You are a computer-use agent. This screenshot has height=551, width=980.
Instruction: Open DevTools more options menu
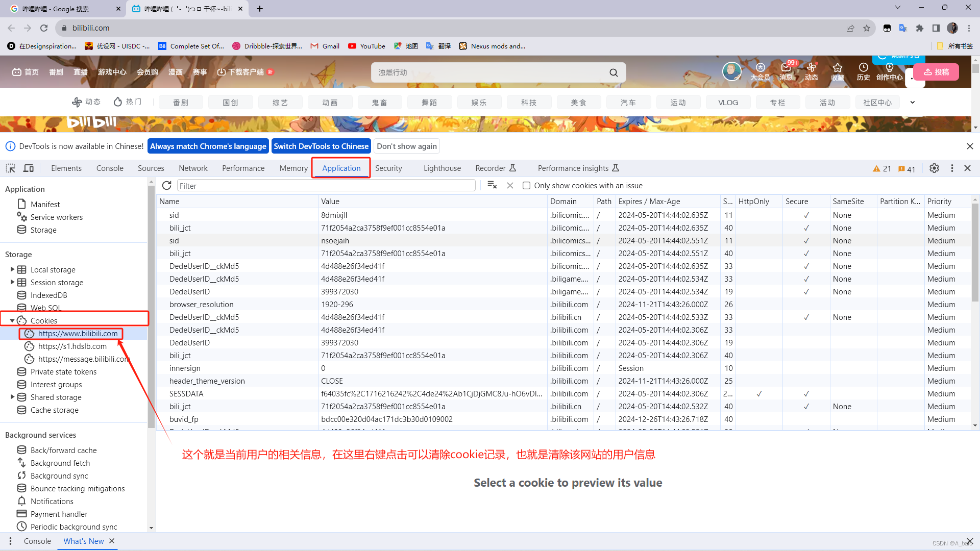pyautogui.click(x=952, y=168)
